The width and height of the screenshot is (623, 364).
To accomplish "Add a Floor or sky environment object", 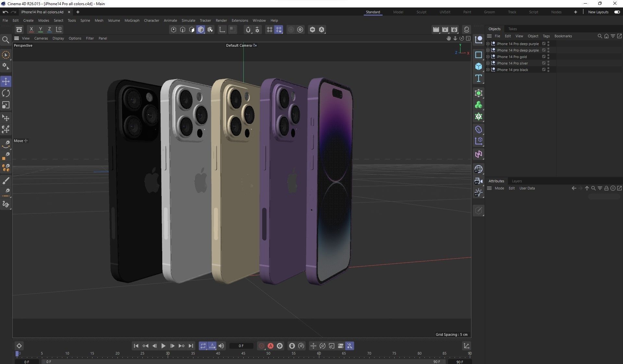I will (478, 169).
